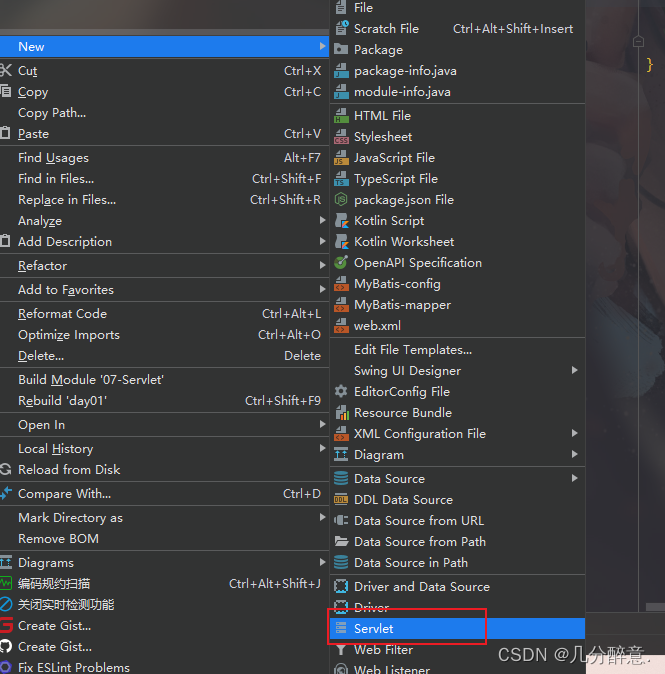Expand the Add to Favorites submenu arrow

click(x=322, y=289)
